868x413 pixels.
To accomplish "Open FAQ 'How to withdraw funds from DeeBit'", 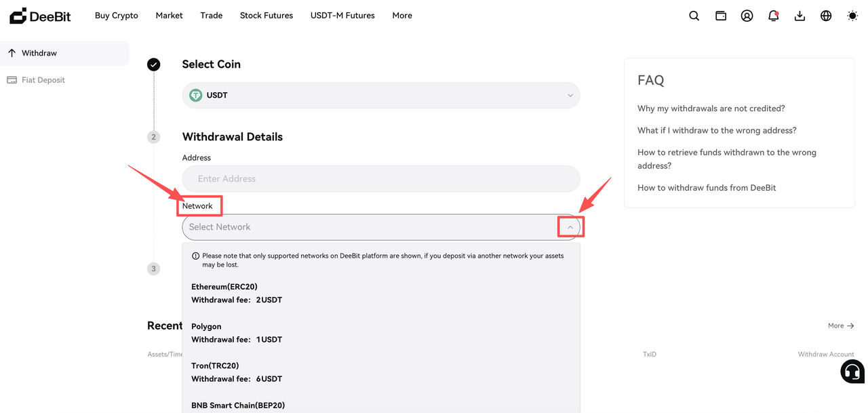I will click(707, 188).
